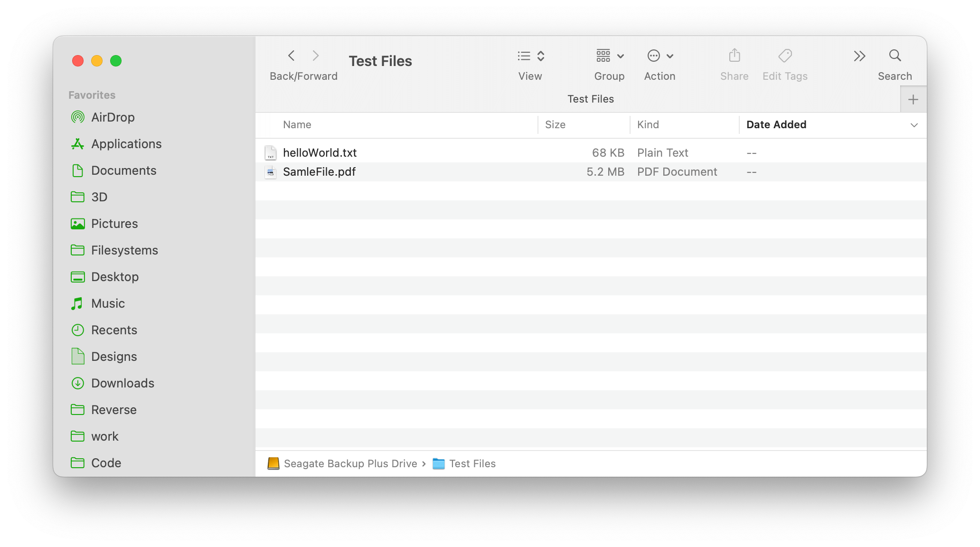
Task: Click Seagate Backup Plus Drive in the path bar
Action: [x=350, y=463]
